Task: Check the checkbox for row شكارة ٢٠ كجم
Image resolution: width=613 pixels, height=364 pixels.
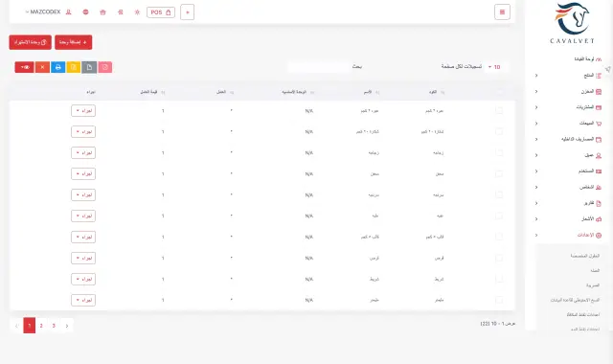Action: pos(499,132)
